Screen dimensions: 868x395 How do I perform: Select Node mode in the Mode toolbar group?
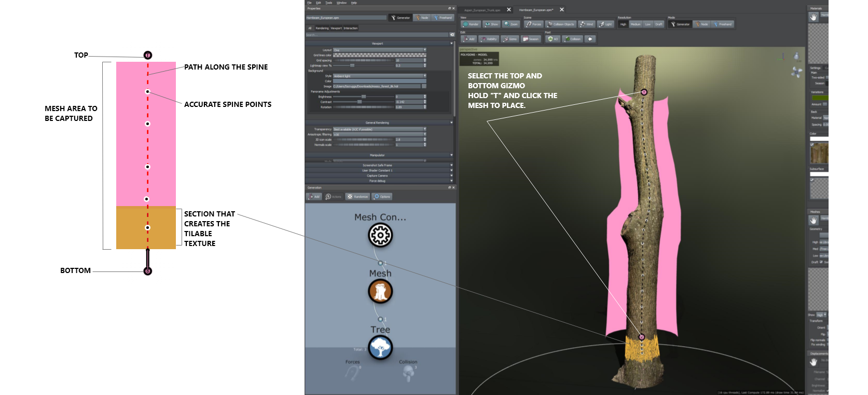(x=701, y=24)
